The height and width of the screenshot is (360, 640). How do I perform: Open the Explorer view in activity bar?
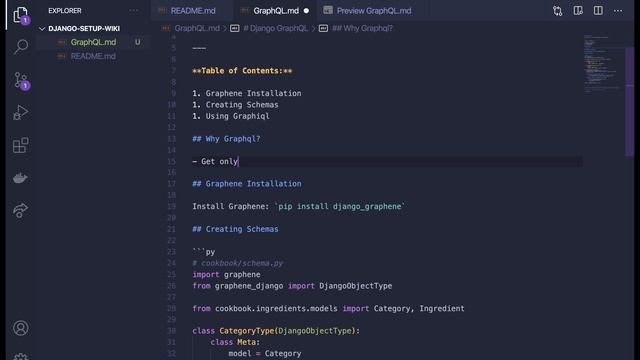click(20, 15)
